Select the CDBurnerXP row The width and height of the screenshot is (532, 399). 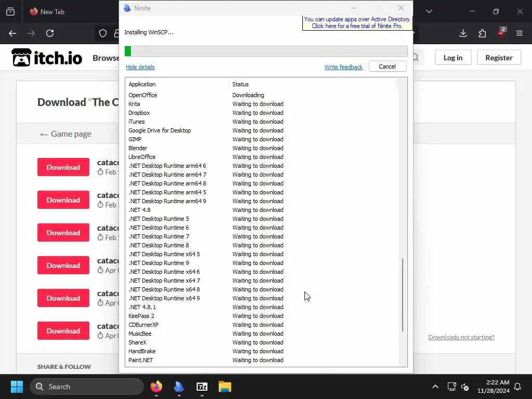[261, 325]
